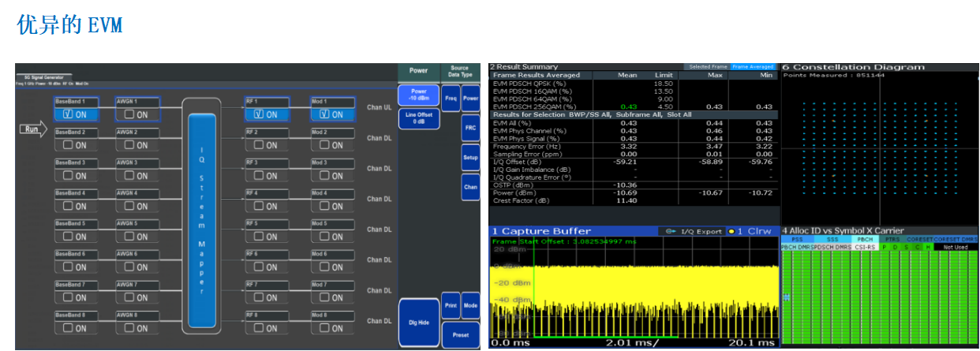Disable the BaseBand 1 ON checkbox
Screen dimensions: 980x351
(69, 114)
